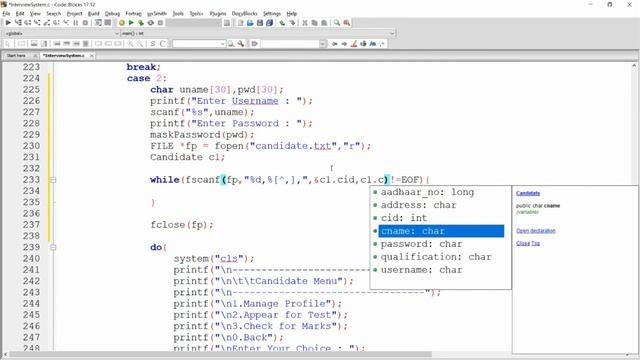Close the InterviewSystem.c tab
This screenshot has width=640, height=360.
[91, 56]
